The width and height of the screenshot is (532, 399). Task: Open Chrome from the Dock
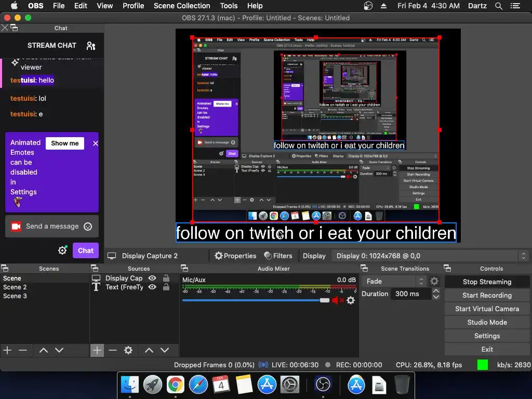pyautogui.click(x=176, y=385)
